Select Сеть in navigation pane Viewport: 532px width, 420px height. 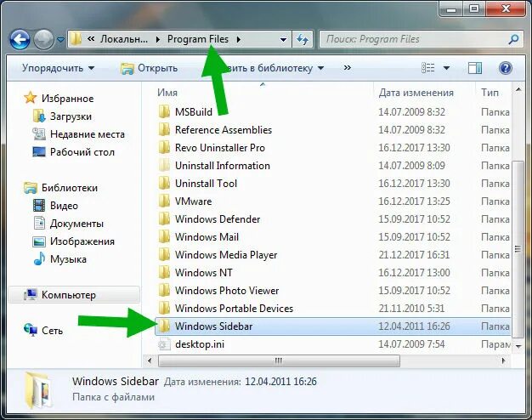[x=52, y=331]
